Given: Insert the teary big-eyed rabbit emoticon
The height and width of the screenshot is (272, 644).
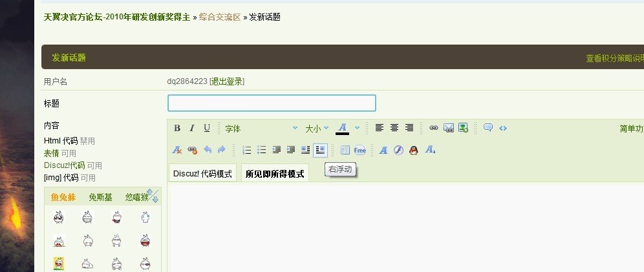Looking at the screenshot, I should coord(59,217).
